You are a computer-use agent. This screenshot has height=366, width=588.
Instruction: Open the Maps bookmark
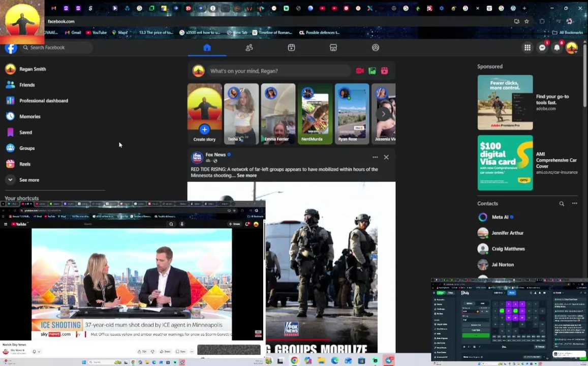tap(120, 33)
